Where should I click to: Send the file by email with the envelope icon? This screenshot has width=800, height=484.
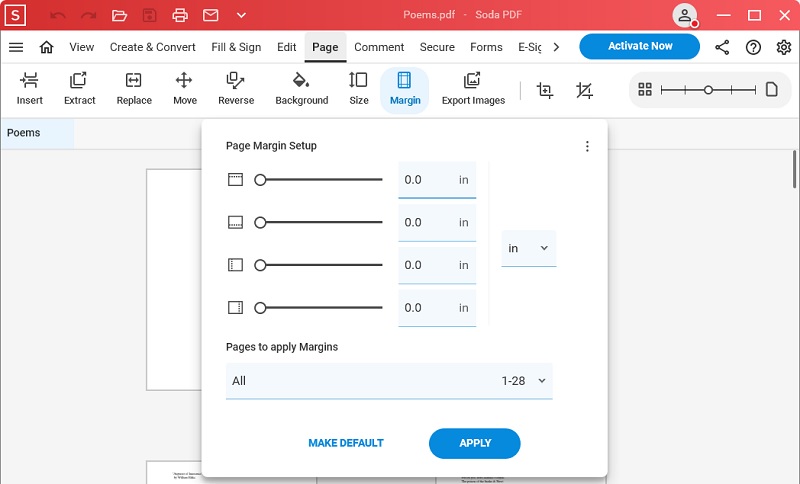click(x=211, y=15)
